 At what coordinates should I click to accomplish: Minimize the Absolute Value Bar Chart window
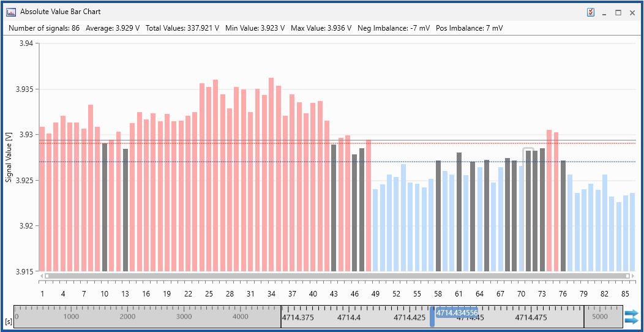pyautogui.click(x=604, y=12)
